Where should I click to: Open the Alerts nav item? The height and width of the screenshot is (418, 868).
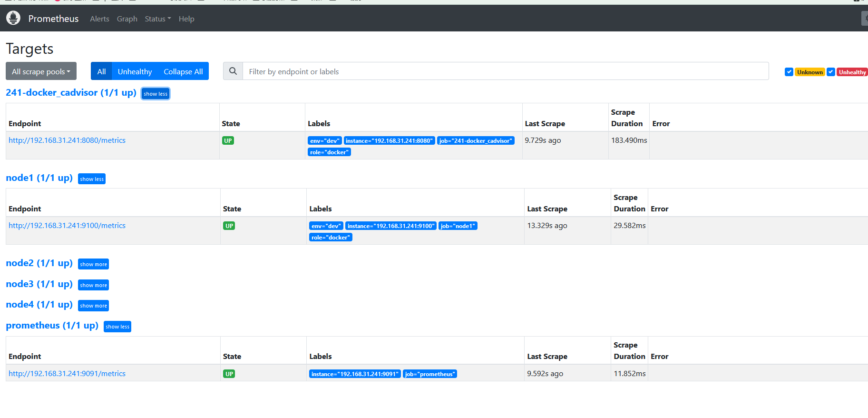click(x=99, y=19)
